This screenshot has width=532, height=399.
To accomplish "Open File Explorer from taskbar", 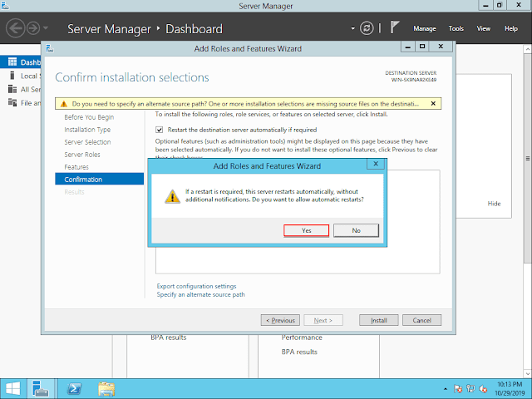I will click(106, 389).
